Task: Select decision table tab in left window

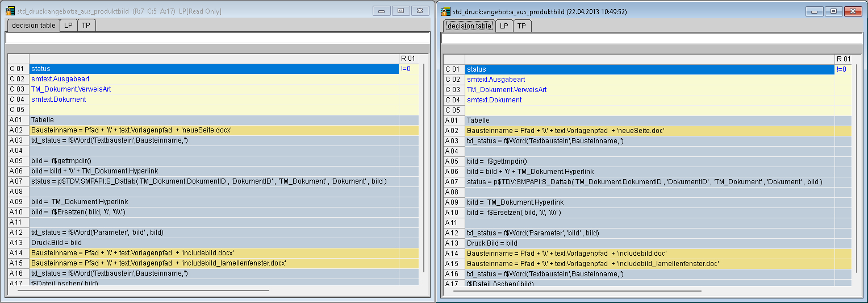Action: point(34,26)
